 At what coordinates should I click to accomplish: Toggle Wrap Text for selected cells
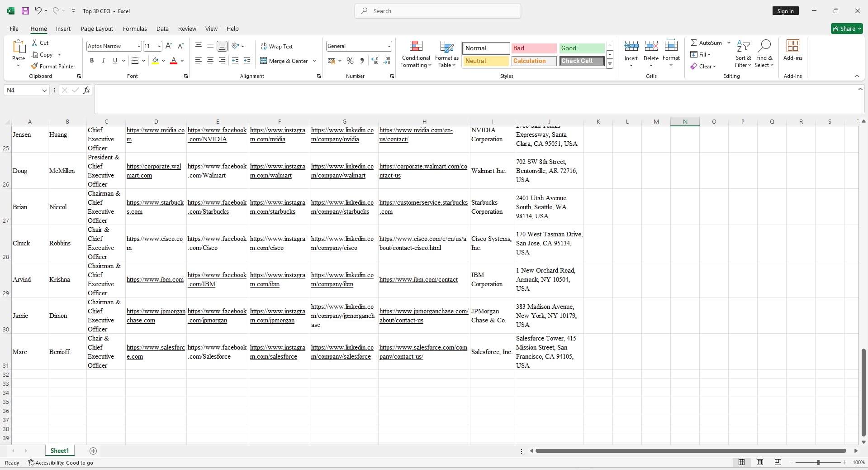click(276, 46)
